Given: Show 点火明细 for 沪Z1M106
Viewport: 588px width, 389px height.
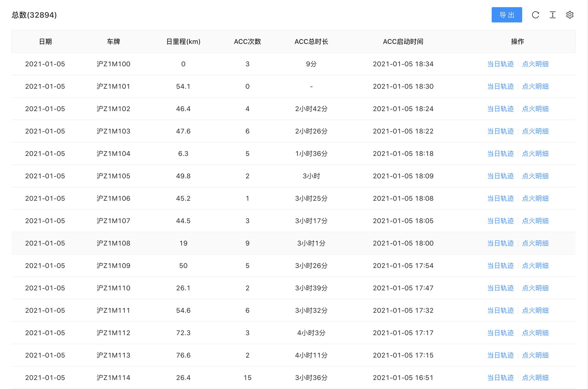Looking at the screenshot, I should [x=535, y=199].
